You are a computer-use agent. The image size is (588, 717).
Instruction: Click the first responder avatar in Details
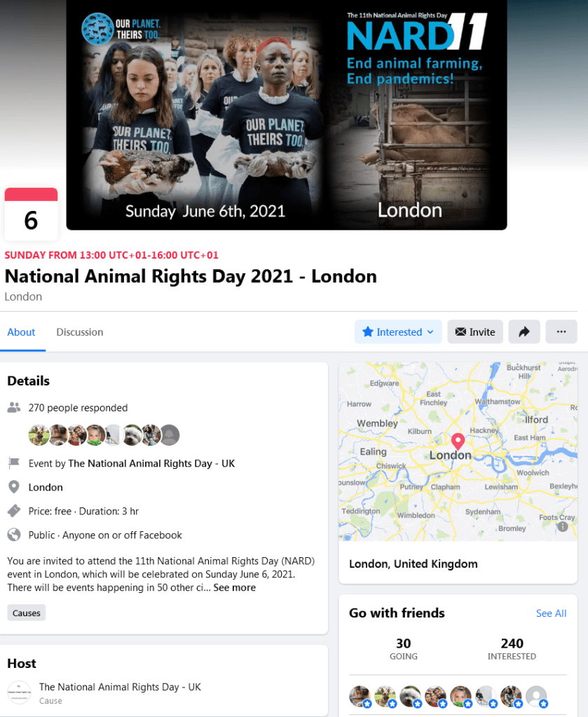(39, 435)
